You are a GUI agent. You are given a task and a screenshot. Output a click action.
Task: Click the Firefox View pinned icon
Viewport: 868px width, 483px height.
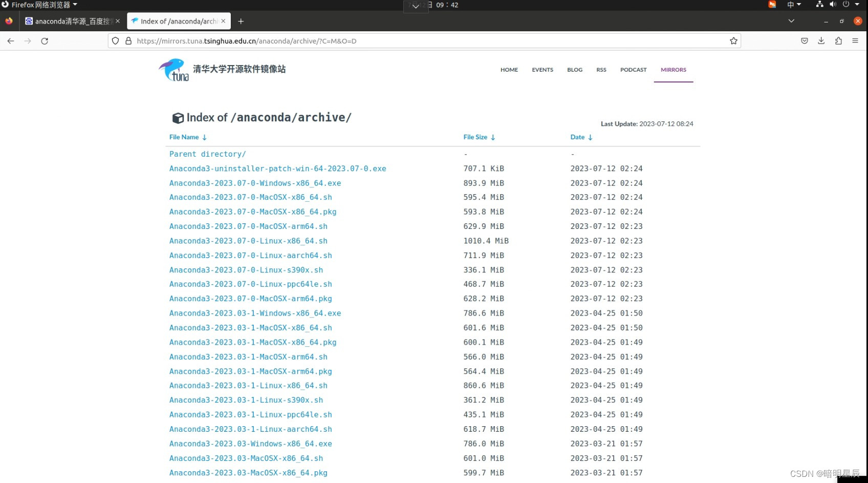click(x=9, y=21)
